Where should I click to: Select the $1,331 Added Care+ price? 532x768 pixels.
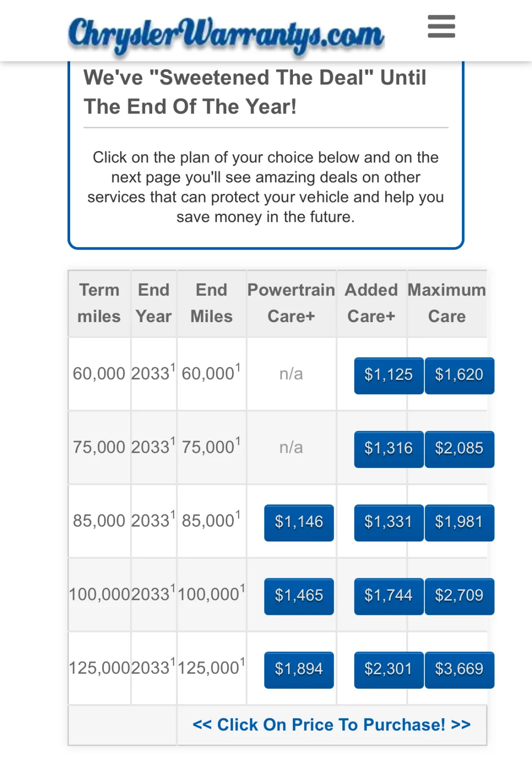[389, 523]
